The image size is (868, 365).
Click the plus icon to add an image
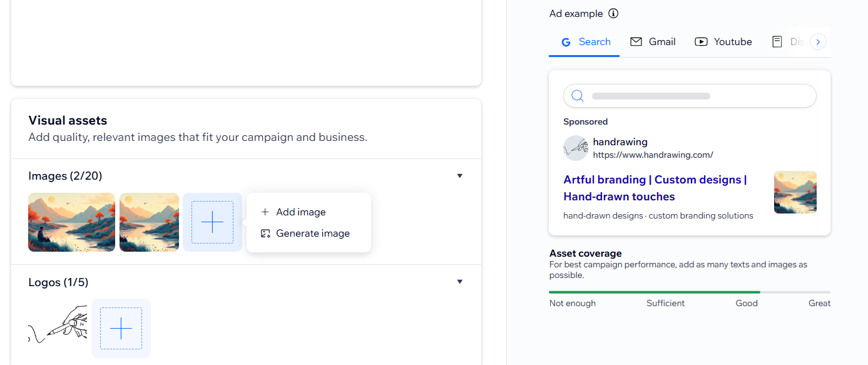click(x=212, y=222)
